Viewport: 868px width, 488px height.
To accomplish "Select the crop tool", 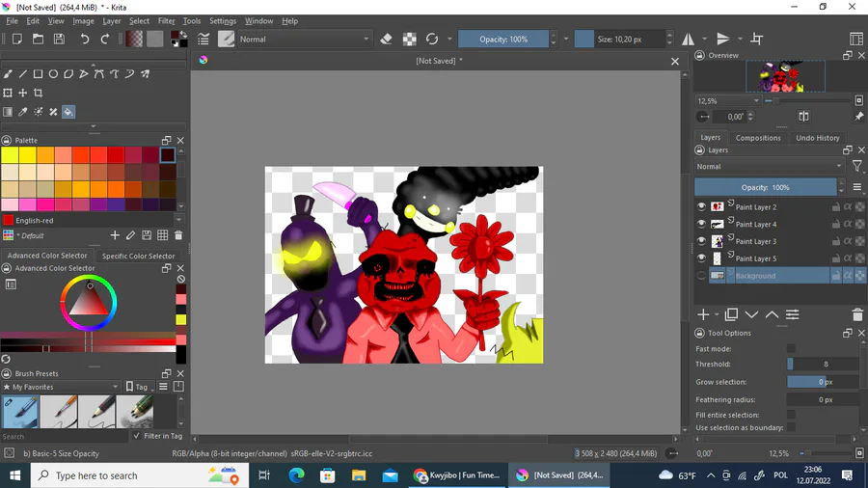I will (39, 93).
